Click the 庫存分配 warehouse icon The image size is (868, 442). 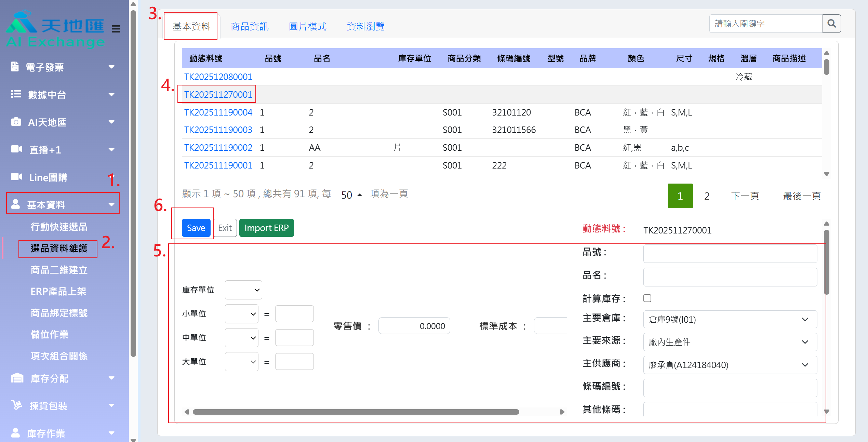click(17, 378)
